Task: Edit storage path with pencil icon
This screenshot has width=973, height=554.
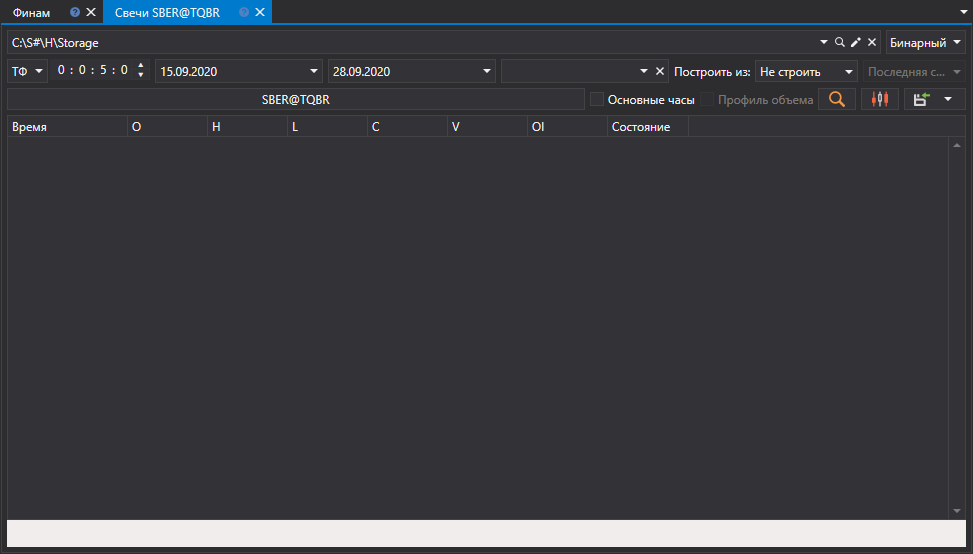Action: 856,42
